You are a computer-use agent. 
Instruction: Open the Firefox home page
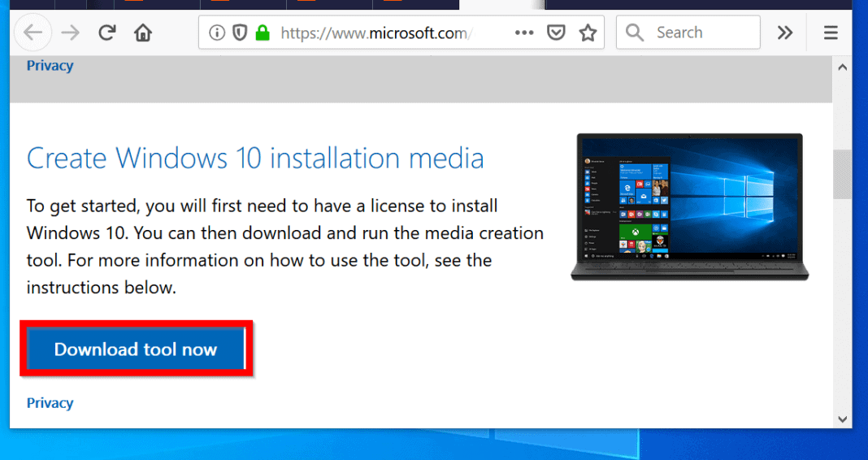143,33
